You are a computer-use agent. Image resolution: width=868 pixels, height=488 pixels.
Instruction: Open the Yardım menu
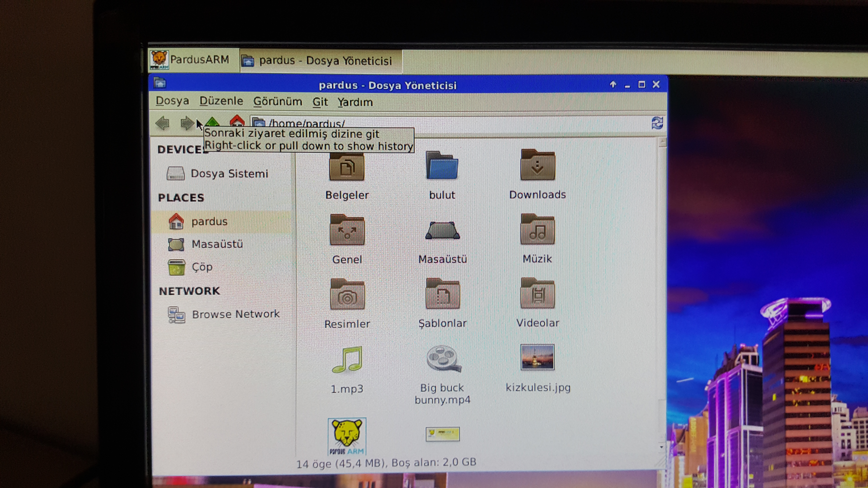pyautogui.click(x=355, y=102)
